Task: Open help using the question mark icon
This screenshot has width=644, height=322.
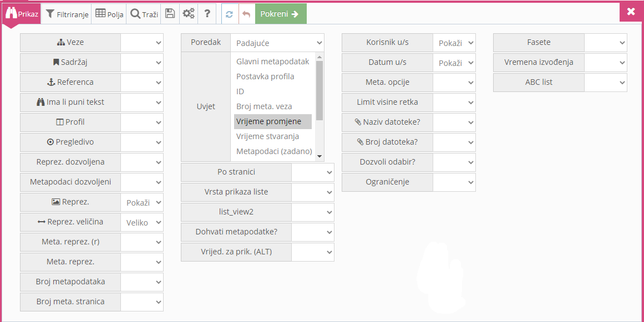Action: pos(207,14)
